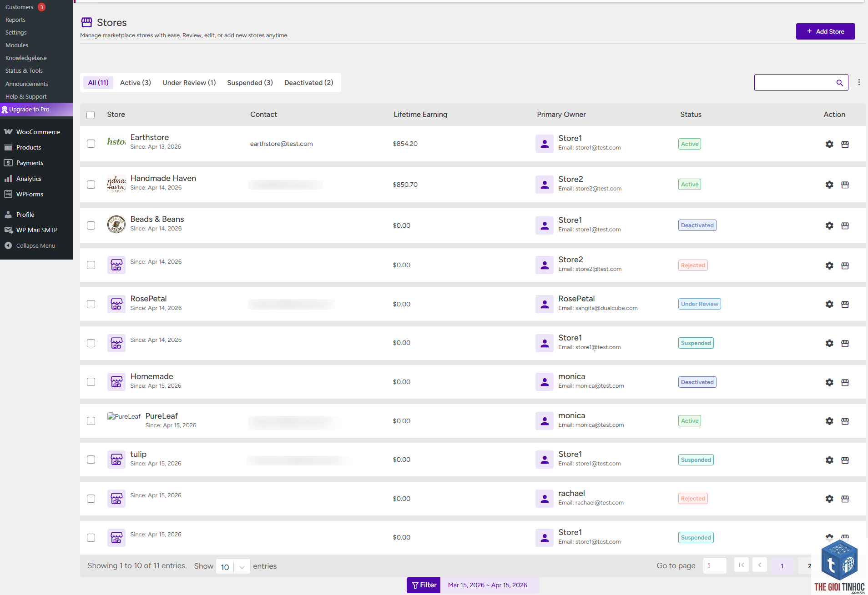Open Announcements in the sidebar
This screenshot has height=595, width=868.
click(x=26, y=84)
